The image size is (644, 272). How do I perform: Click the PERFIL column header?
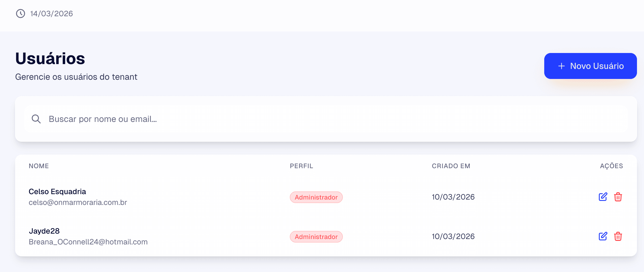301,166
